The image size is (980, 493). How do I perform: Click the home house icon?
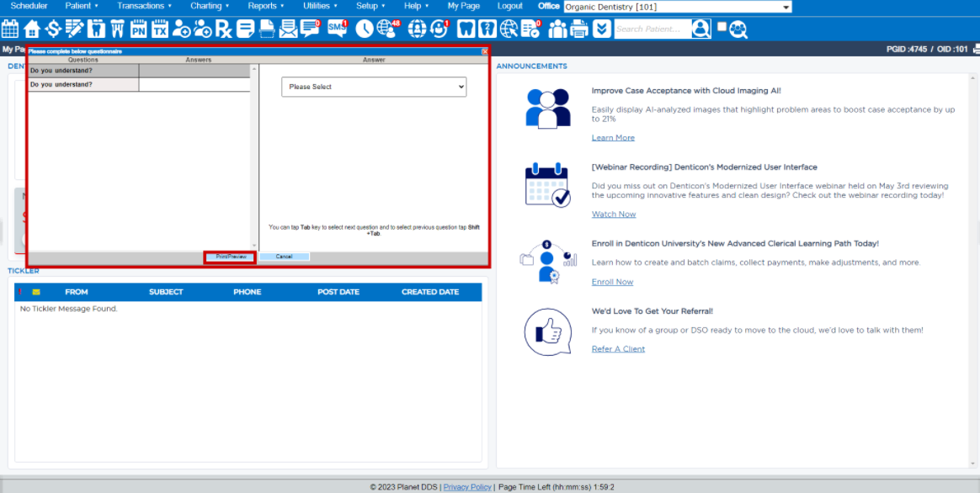click(32, 29)
